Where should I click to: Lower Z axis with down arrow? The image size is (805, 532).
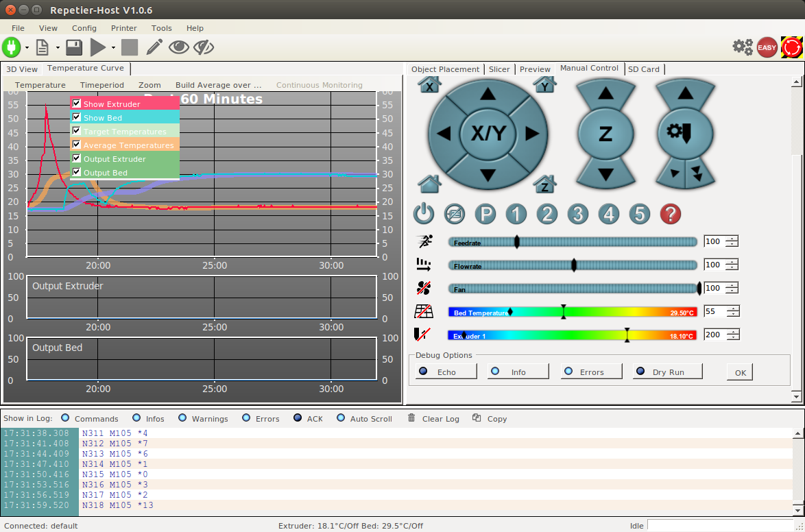point(605,175)
